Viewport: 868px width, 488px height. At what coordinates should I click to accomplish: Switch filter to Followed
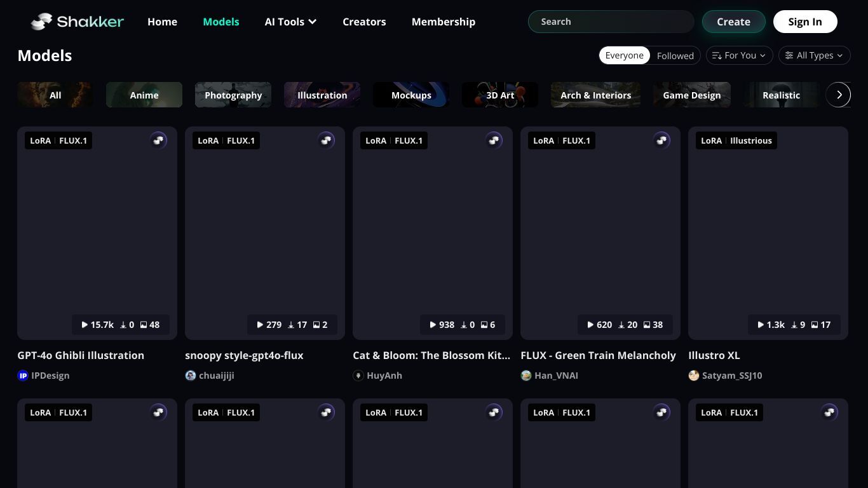(x=675, y=55)
